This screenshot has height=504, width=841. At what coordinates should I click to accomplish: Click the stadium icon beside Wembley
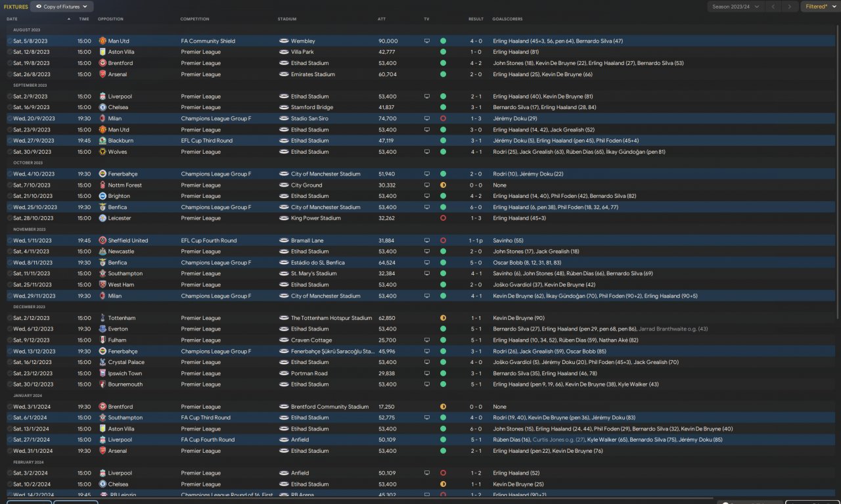283,41
